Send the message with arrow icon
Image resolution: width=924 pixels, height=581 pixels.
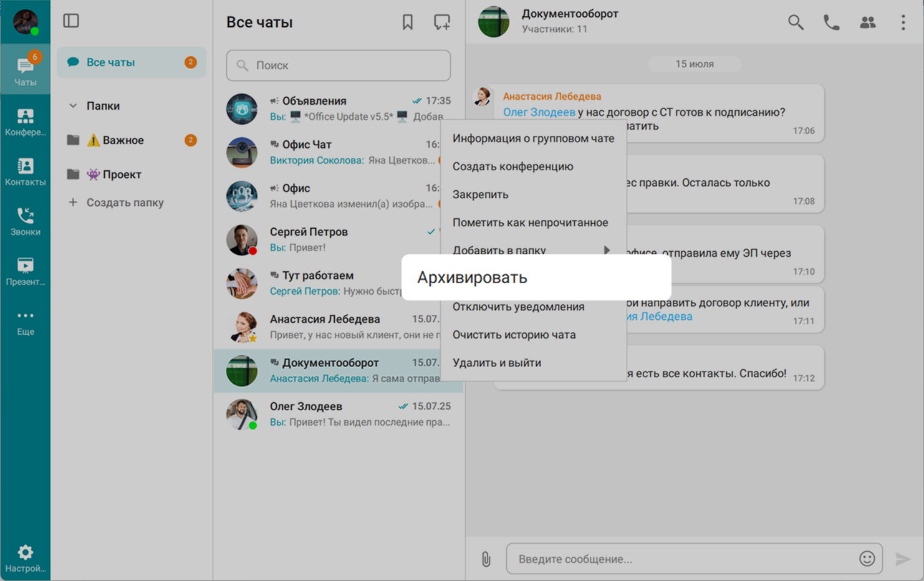[x=903, y=559]
